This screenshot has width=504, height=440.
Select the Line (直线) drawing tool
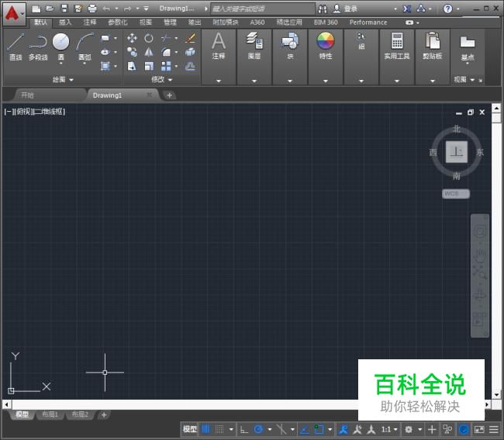coord(16,45)
